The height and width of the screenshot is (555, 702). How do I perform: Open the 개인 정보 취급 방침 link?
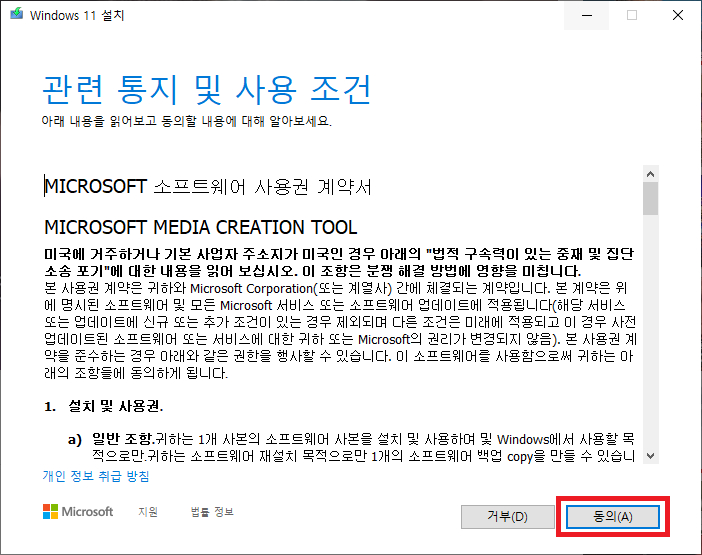pos(96,476)
